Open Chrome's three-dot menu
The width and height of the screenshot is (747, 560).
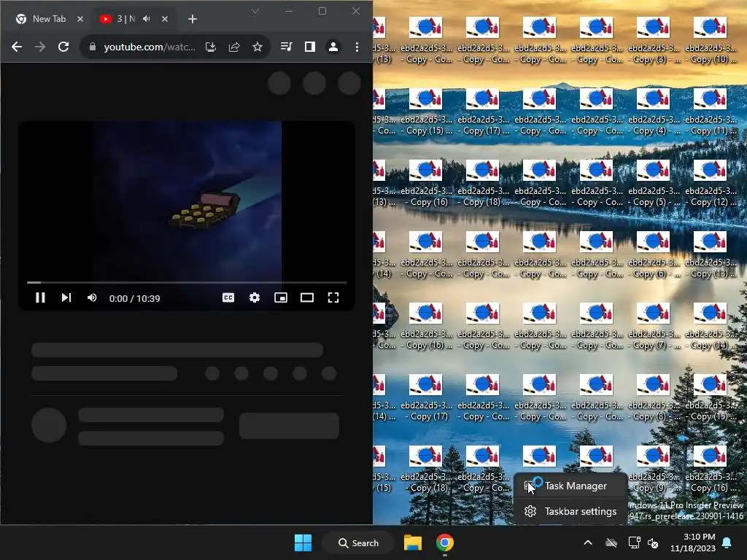pyautogui.click(x=357, y=47)
